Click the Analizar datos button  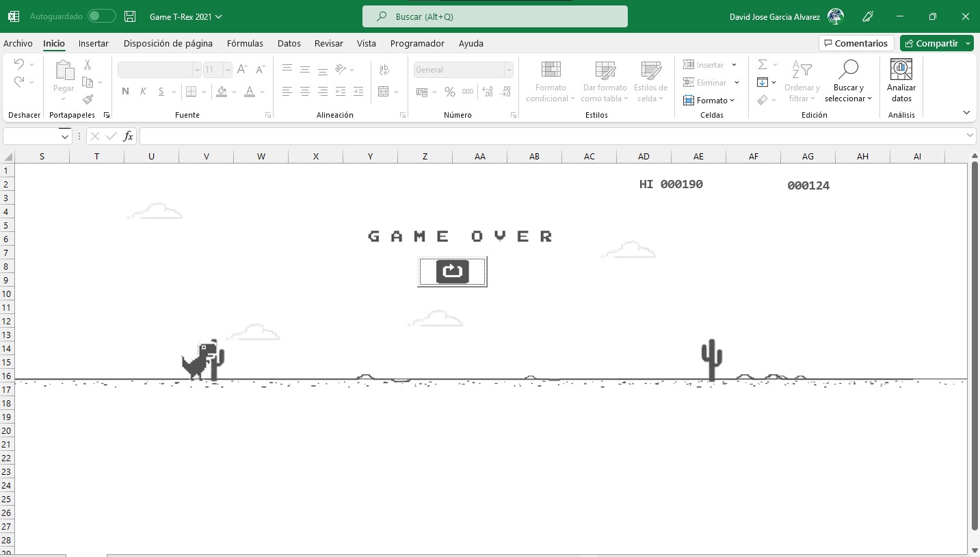pyautogui.click(x=901, y=81)
